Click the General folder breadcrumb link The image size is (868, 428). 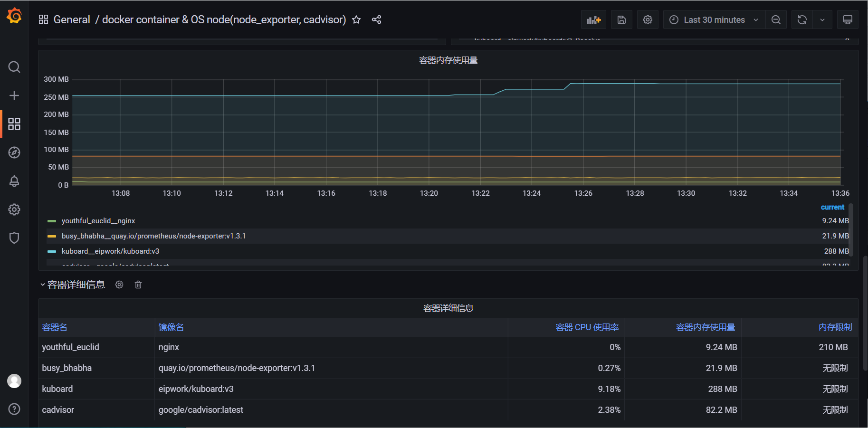click(72, 19)
